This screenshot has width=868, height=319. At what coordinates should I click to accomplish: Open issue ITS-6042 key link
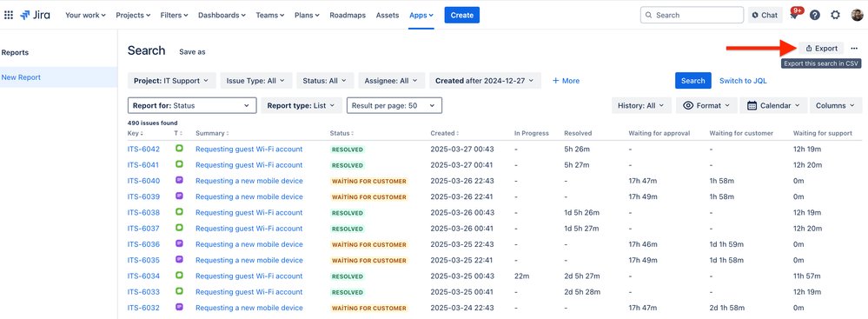coord(143,149)
